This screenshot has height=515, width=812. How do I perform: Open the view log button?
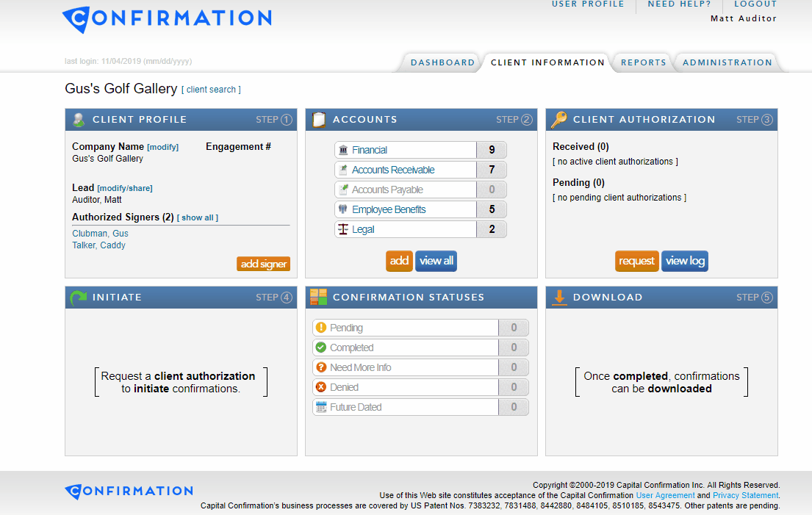pos(684,261)
